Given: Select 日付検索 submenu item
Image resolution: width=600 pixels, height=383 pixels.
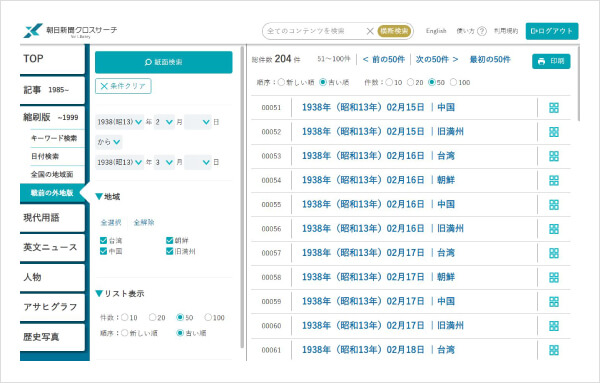Looking at the screenshot, I should (x=45, y=156).
